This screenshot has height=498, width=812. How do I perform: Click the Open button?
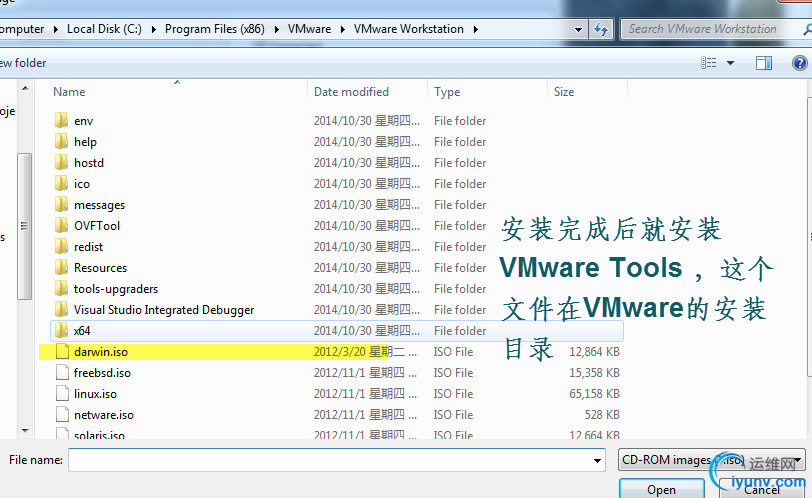661,489
